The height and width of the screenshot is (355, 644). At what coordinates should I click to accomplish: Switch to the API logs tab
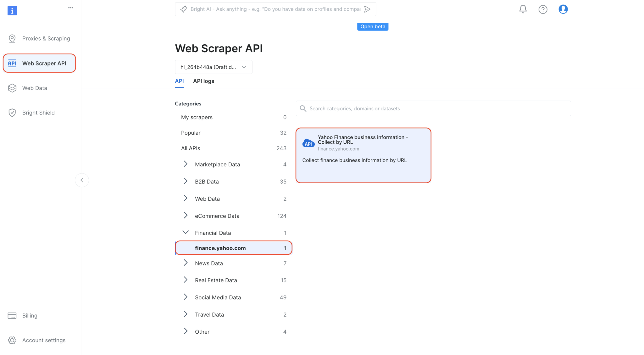point(203,81)
